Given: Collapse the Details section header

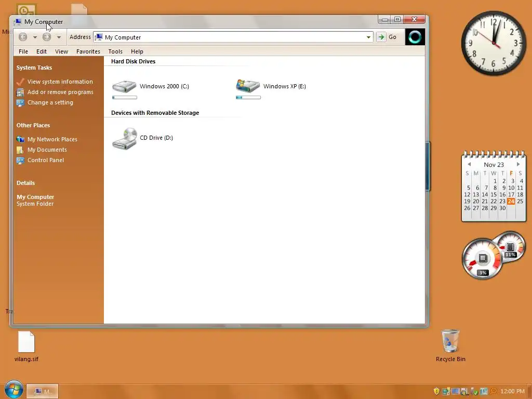Looking at the screenshot, I should pos(26,183).
